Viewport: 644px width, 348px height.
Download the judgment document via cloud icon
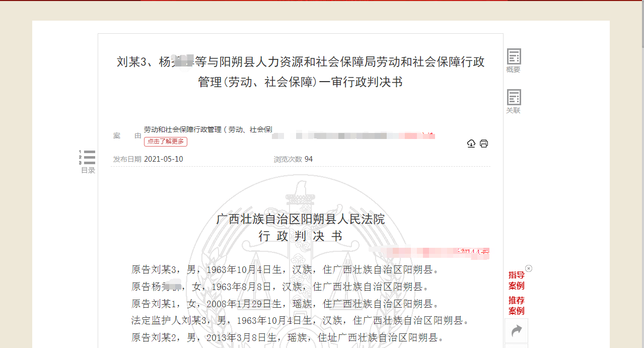click(471, 144)
